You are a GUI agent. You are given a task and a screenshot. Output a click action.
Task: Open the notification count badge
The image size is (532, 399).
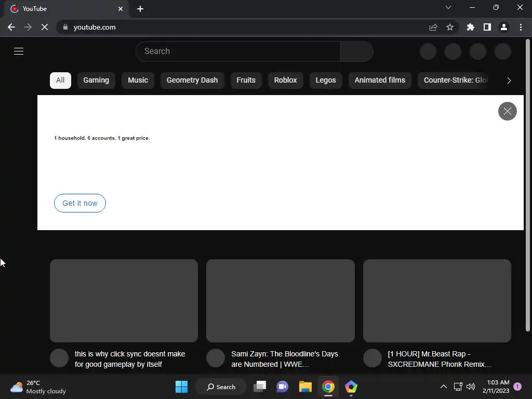coord(517,387)
